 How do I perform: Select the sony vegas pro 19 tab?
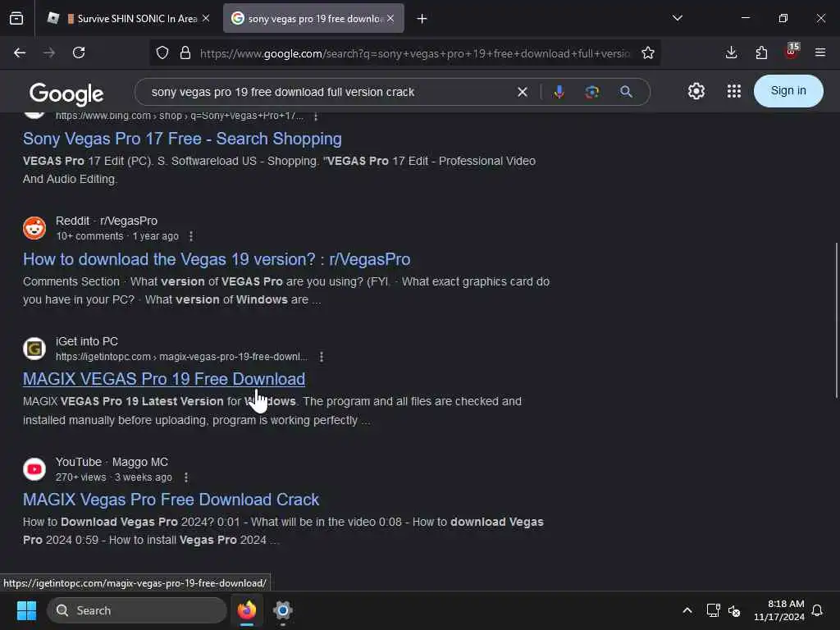[313, 19]
